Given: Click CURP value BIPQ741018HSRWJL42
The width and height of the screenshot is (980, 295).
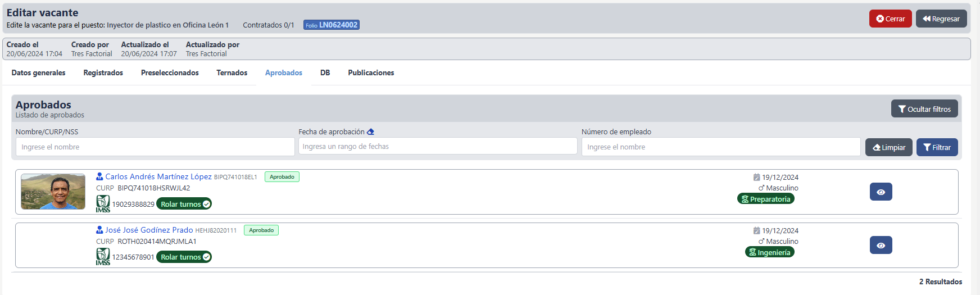Looking at the screenshot, I should tap(154, 188).
